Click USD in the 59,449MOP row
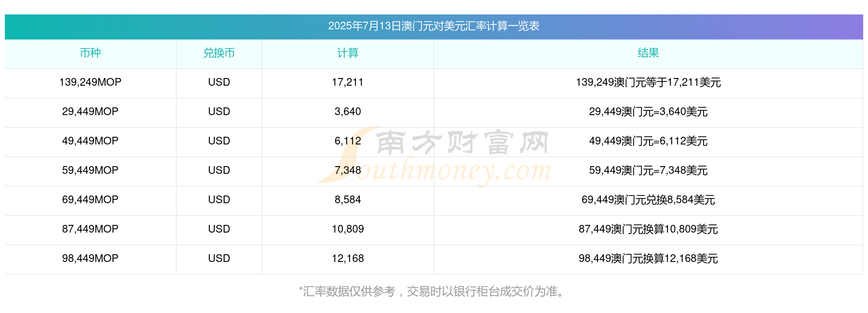The width and height of the screenshot is (868, 313). (219, 170)
